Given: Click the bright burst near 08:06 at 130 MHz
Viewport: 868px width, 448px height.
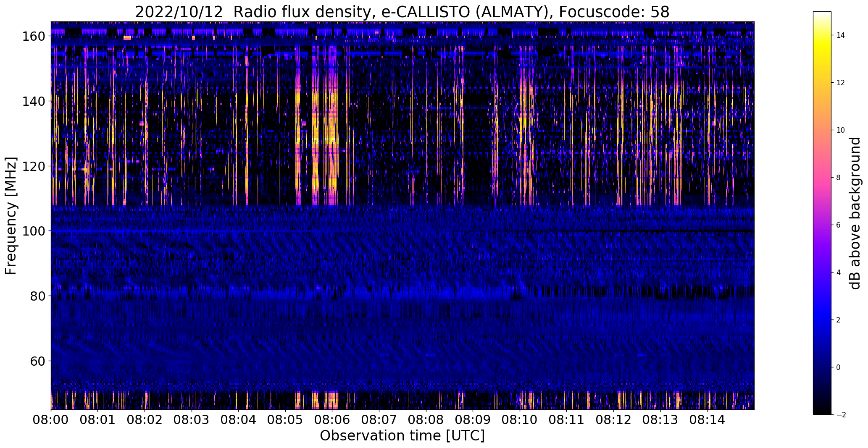Looking at the screenshot, I should click(332, 134).
